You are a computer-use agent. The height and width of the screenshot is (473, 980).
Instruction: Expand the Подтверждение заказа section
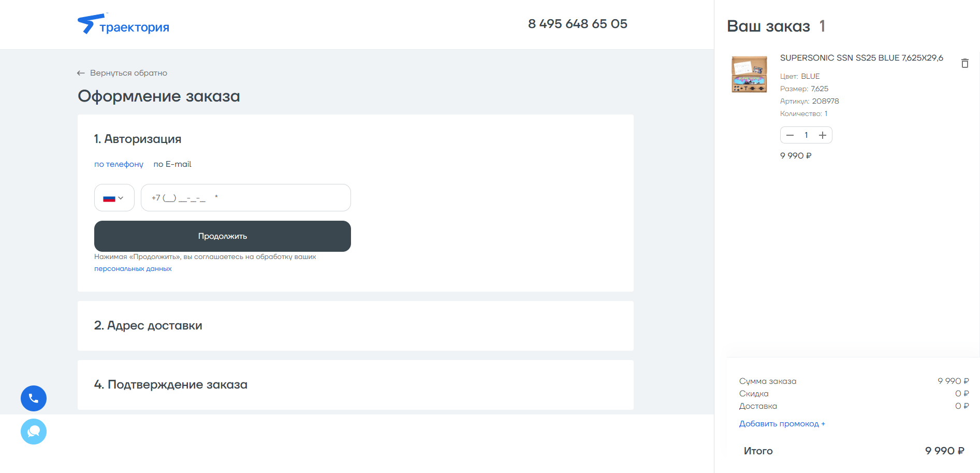point(171,385)
